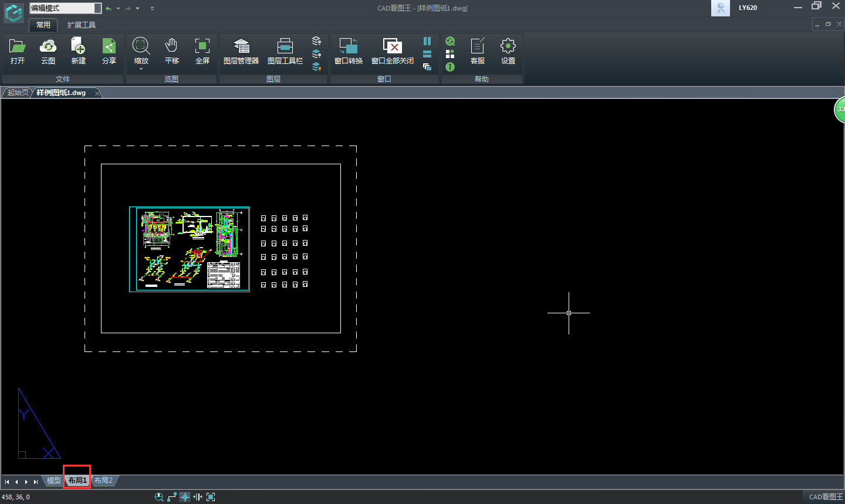Share the drawing using 分享

coord(109,51)
